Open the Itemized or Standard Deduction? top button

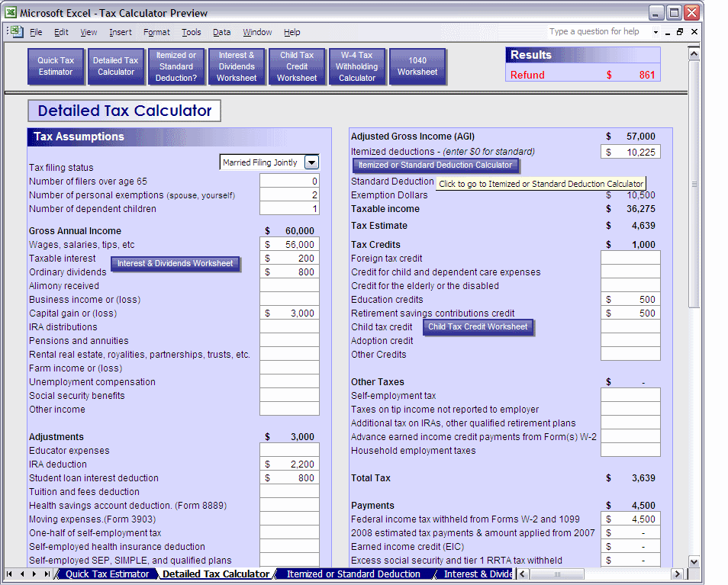[176, 66]
